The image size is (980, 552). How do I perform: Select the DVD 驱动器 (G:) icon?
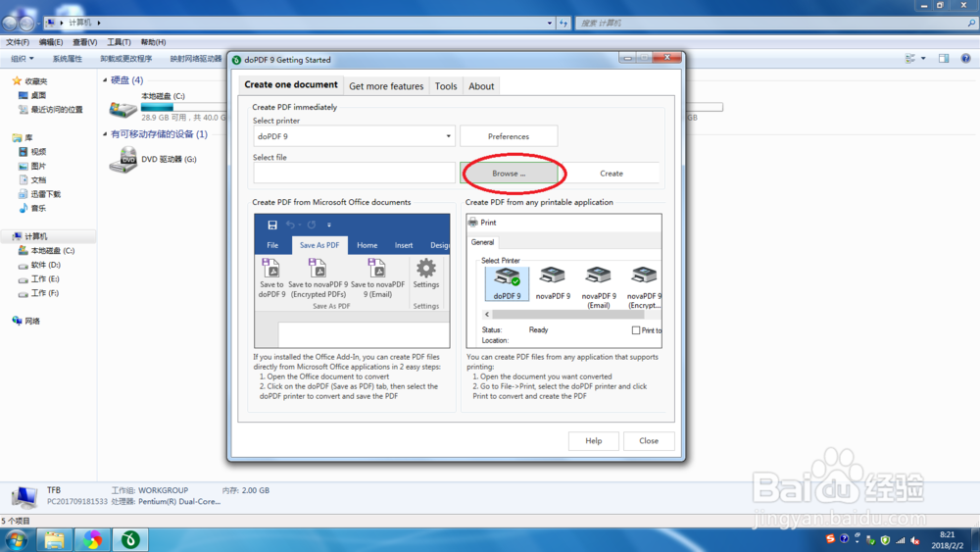click(x=123, y=160)
